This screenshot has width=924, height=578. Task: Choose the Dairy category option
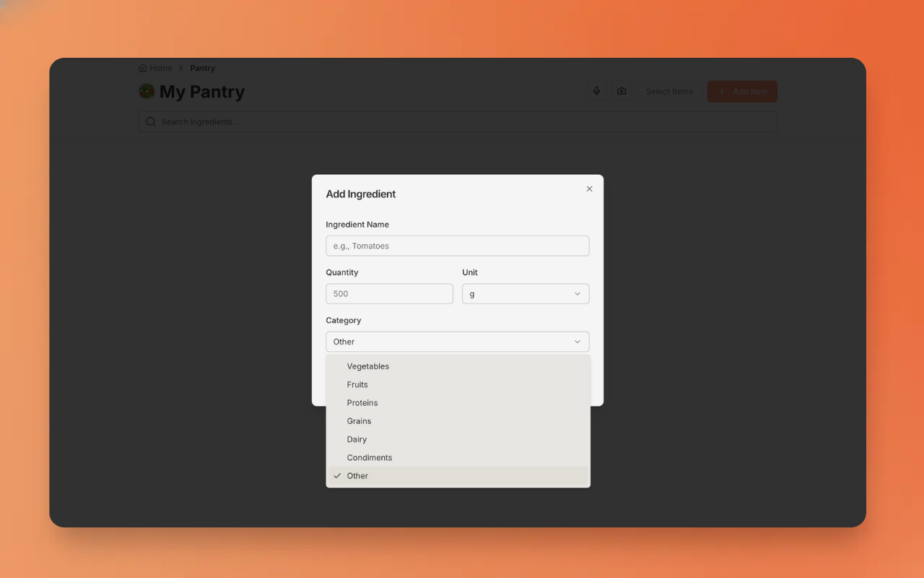pos(357,439)
